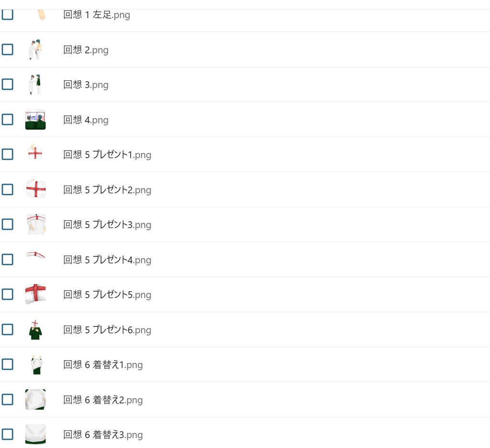Open the file name 回想 3.png
This screenshot has height=448, width=490.
click(86, 85)
